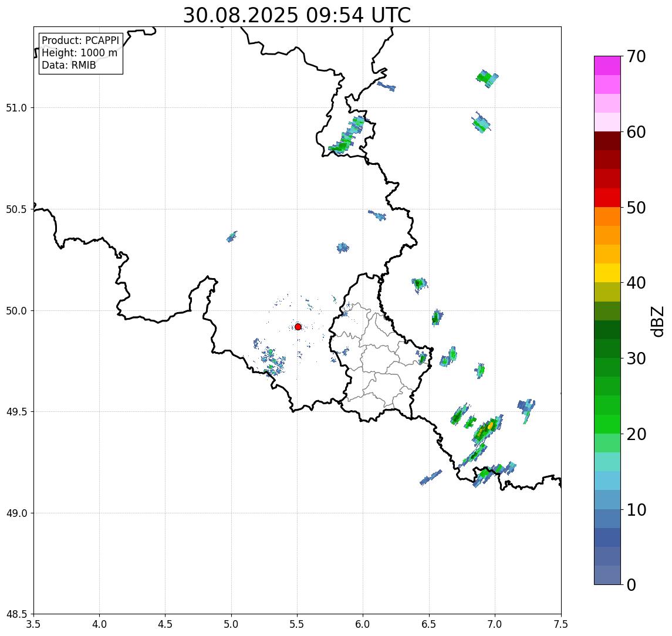Click longitude label 6.0
672x636 pixels.
pyautogui.click(x=363, y=624)
